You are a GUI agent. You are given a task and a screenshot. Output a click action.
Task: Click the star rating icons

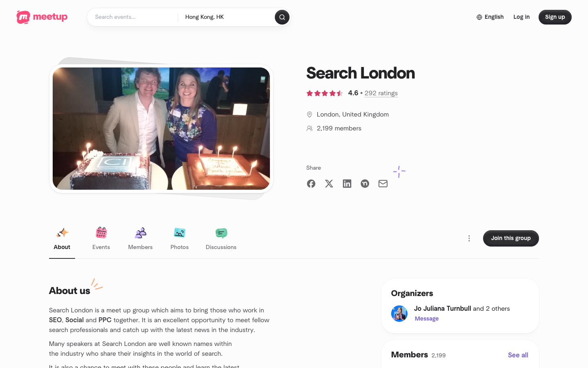[x=325, y=93]
